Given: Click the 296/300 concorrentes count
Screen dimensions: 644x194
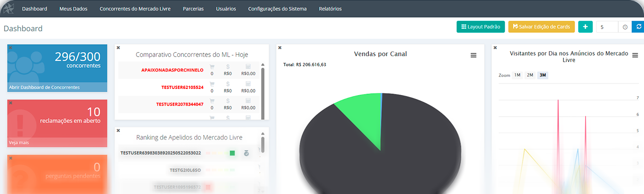Looking at the screenshot, I should pyautogui.click(x=77, y=57).
